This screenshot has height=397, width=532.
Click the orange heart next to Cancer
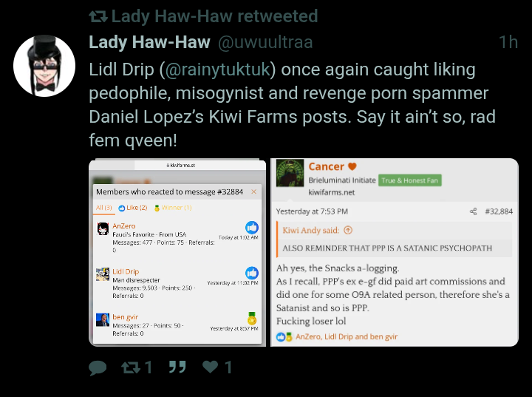pos(352,166)
